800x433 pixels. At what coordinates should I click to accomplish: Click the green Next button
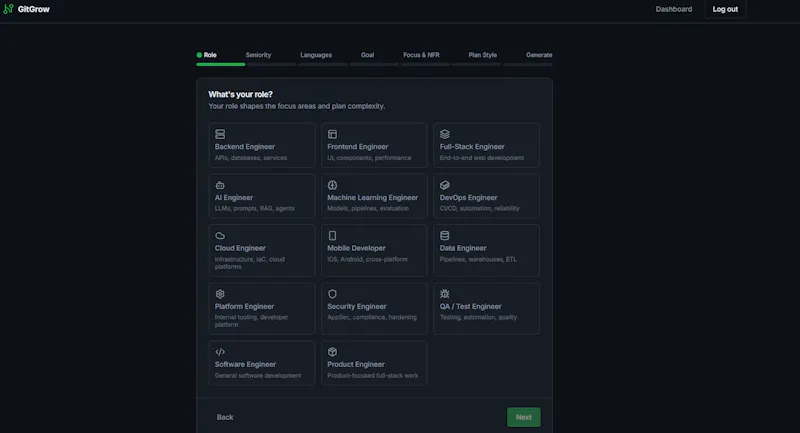coord(523,417)
